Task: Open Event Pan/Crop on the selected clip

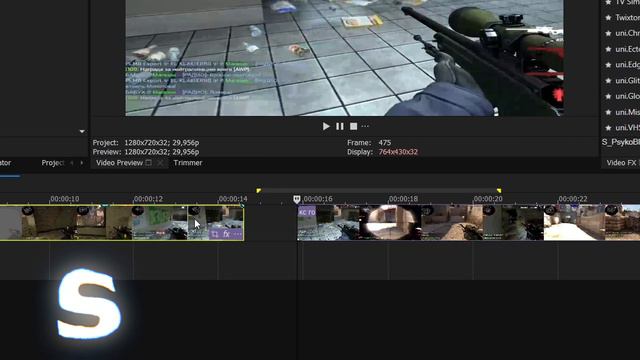Action: [x=215, y=234]
